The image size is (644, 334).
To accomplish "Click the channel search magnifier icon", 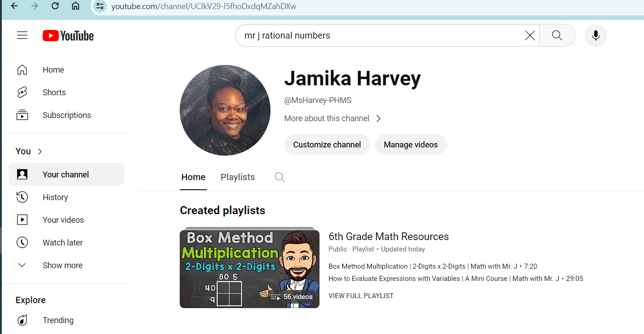I will pyautogui.click(x=280, y=177).
